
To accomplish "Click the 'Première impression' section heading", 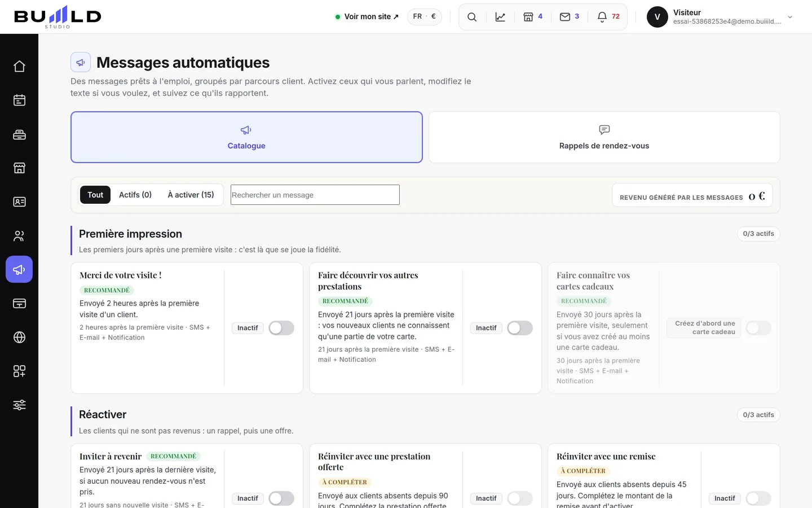I will (x=130, y=234).
